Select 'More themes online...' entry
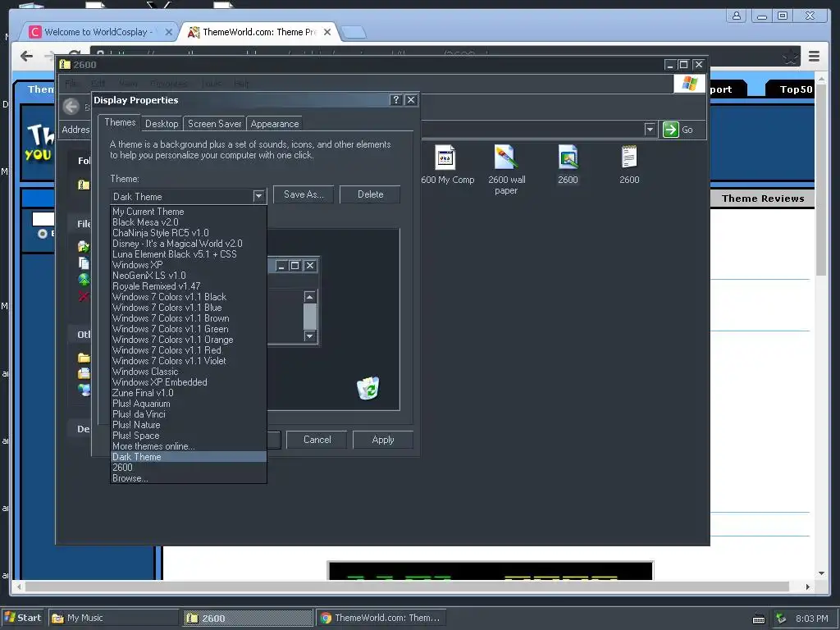This screenshot has height=630, width=840. [x=189, y=446]
